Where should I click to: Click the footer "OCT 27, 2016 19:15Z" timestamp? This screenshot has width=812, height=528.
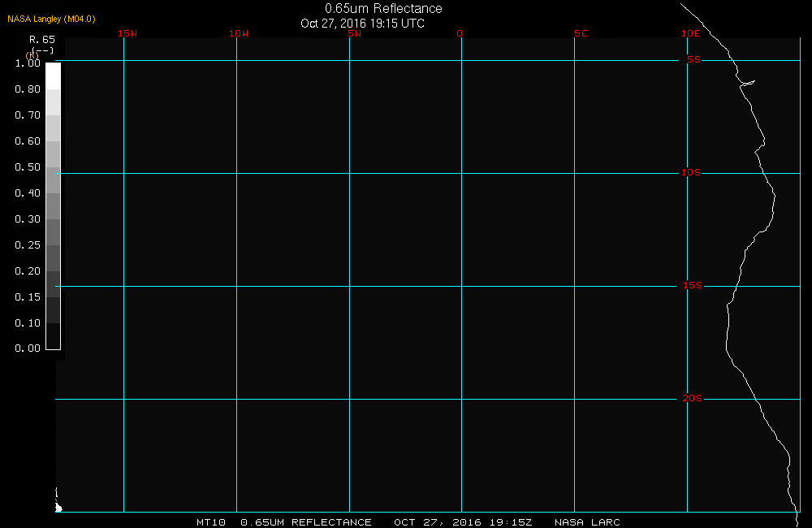(463, 522)
